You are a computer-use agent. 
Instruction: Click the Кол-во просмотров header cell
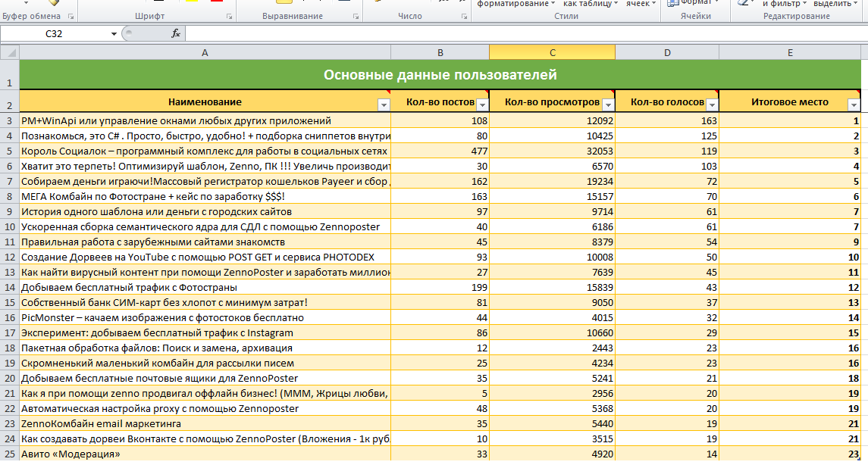click(553, 101)
